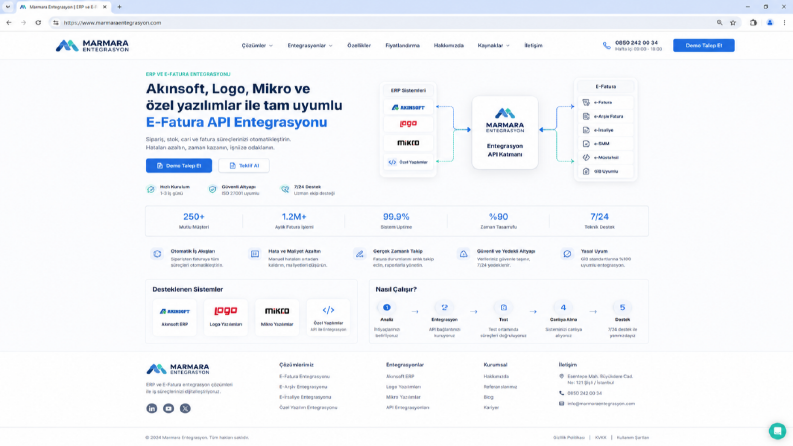The image size is (793, 446).
Task: Open the LinkedIn icon in the footer
Action: 151,408
